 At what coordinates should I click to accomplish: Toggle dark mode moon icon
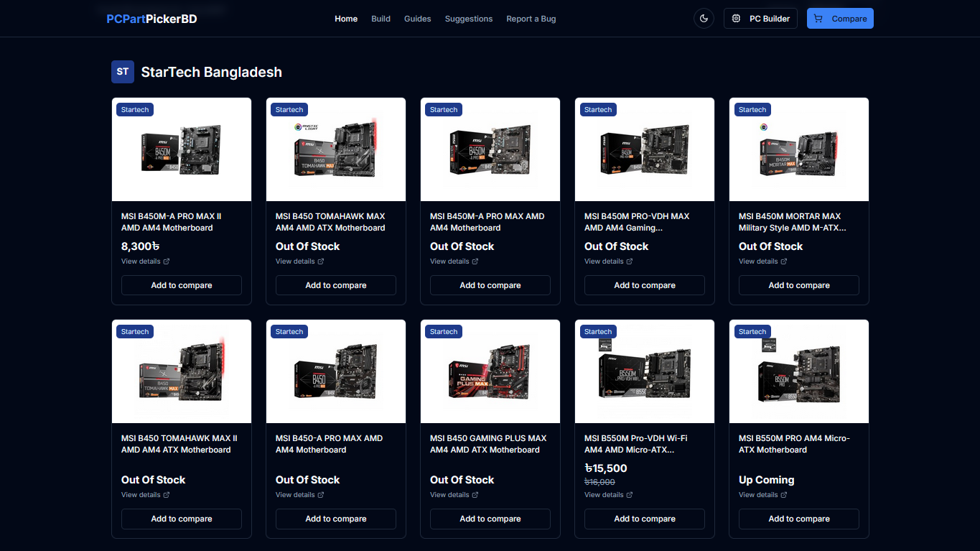pos(704,19)
